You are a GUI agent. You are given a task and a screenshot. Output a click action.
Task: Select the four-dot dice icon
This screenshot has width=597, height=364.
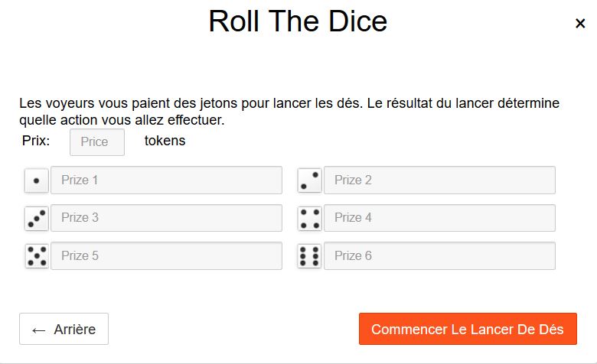(309, 218)
